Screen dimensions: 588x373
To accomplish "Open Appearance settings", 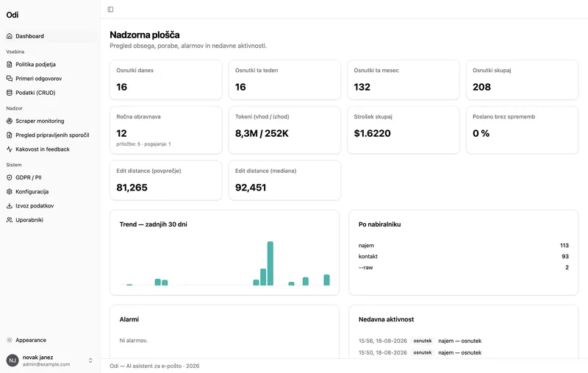I will point(50,340).
